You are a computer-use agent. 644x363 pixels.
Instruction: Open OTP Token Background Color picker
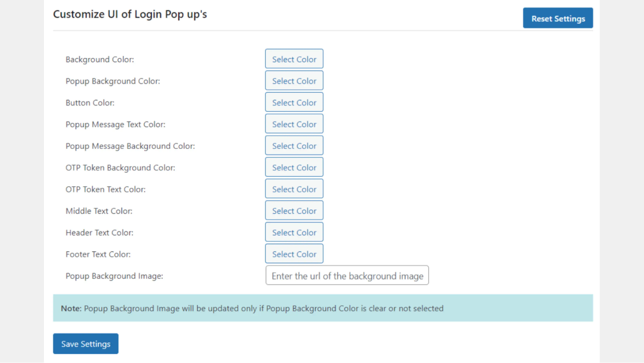(294, 167)
